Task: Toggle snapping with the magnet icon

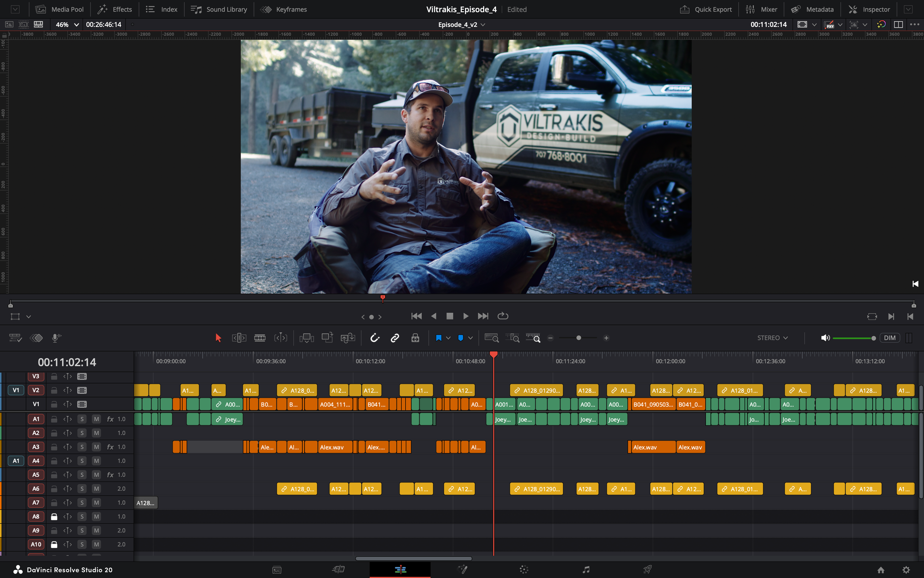Action: [x=375, y=338]
